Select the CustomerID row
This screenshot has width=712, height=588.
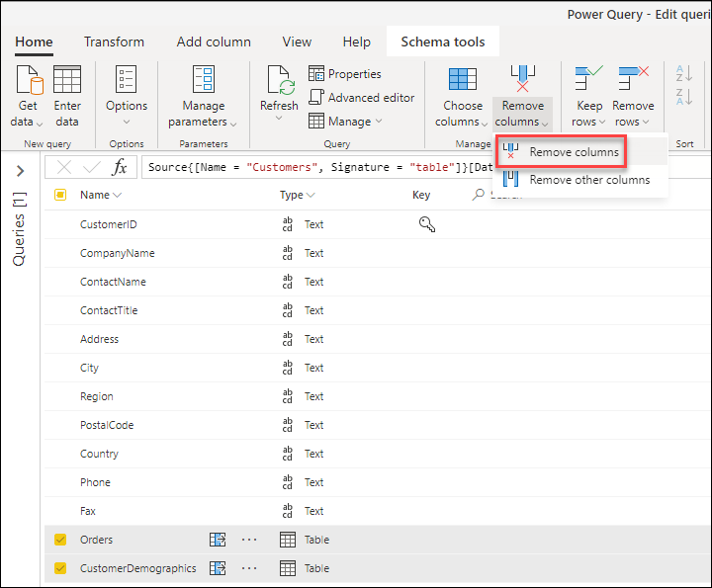(378, 224)
